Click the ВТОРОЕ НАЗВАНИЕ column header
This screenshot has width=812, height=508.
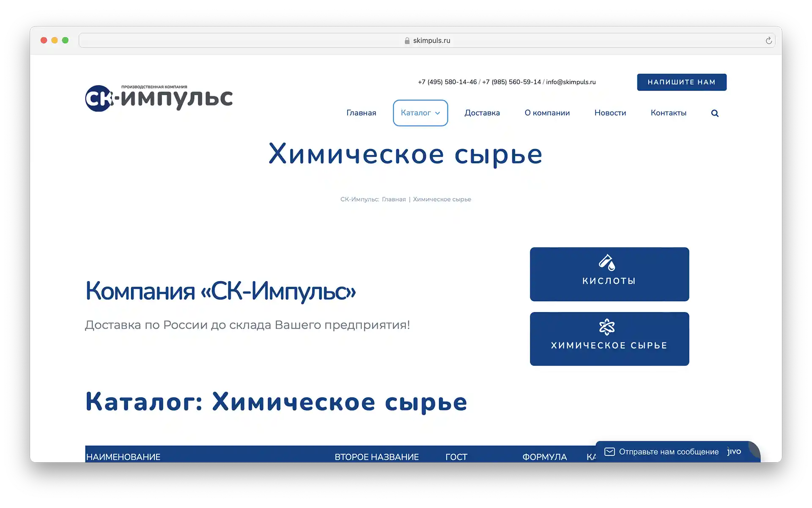tap(377, 457)
